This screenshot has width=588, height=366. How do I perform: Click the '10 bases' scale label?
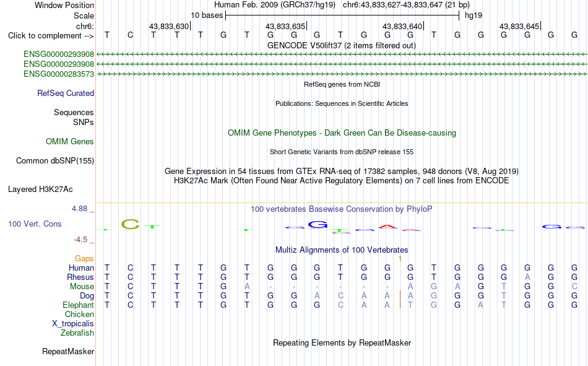click(x=207, y=15)
